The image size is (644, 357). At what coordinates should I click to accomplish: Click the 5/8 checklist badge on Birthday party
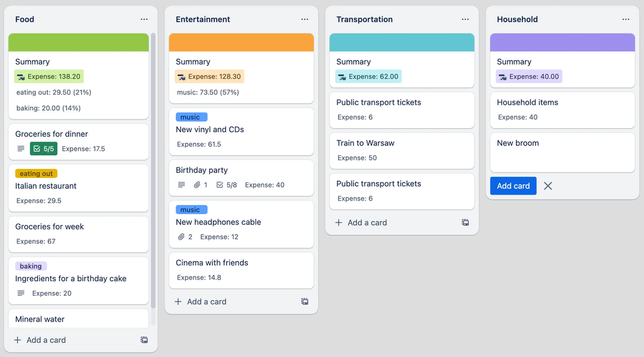226,185
